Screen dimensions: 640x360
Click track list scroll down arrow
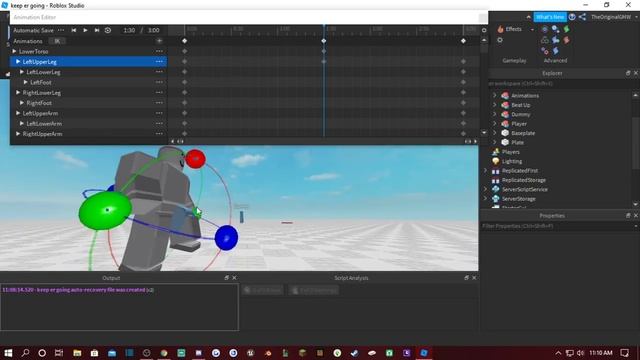point(484,133)
